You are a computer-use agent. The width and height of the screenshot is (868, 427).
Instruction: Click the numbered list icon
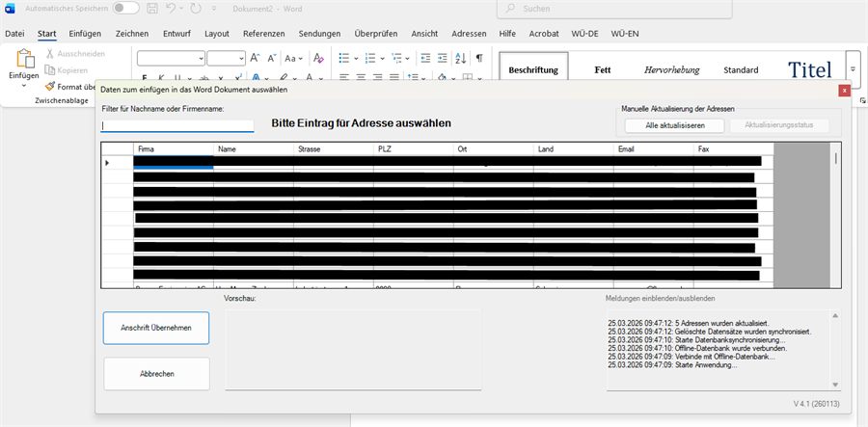click(x=370, y=58)
